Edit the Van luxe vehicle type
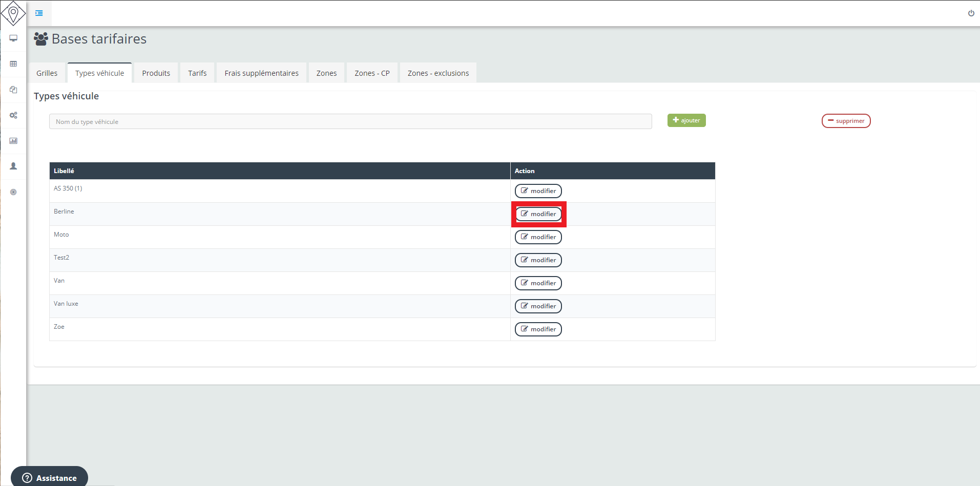Viewport: 980px width, 486px height. click(538, 306)
